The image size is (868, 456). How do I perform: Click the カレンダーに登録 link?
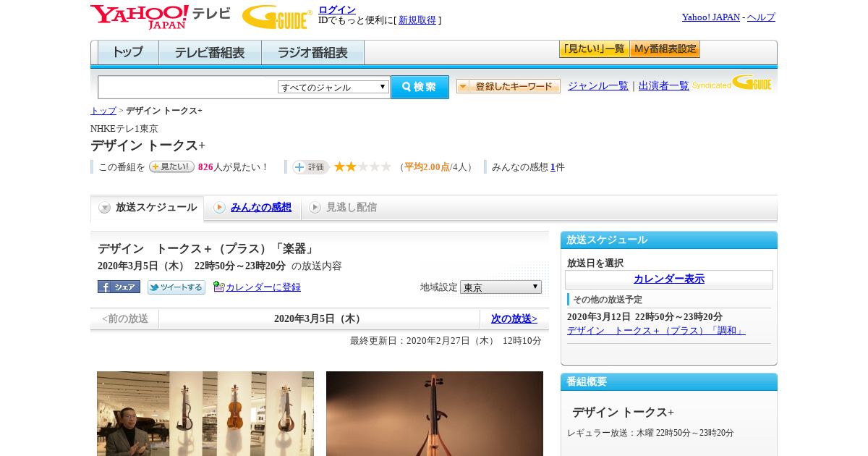click(263, 287)
